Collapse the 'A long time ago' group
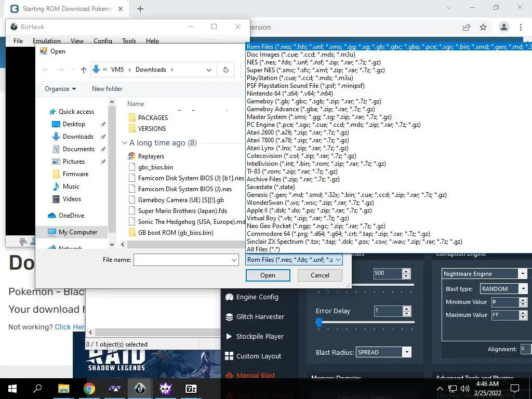 pyautogui.click(x=124, y=143)
